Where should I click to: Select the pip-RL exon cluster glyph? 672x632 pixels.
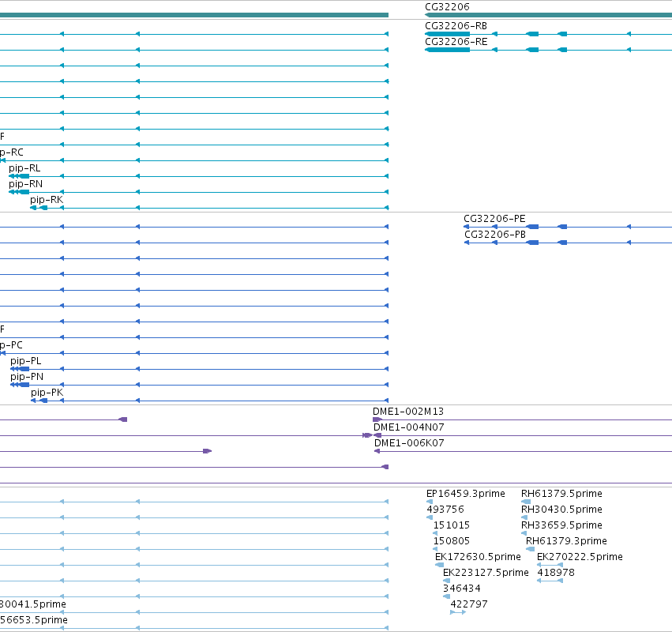[19, 176]
